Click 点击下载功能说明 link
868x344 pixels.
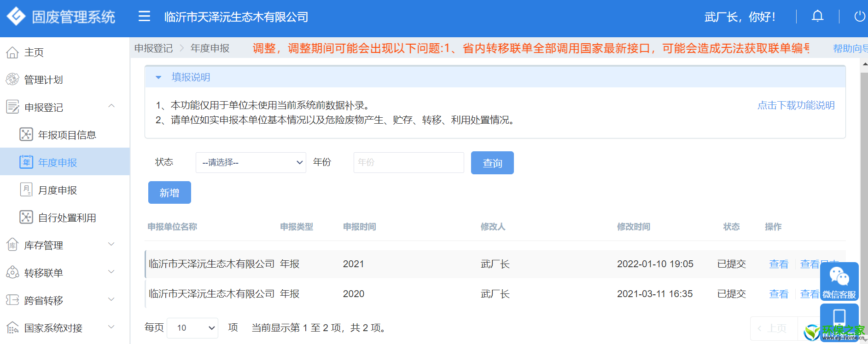click(x=796, y=105)
